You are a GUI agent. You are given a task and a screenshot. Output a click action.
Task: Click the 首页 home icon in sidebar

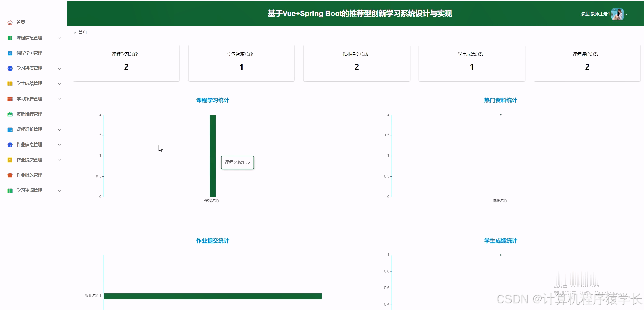10,22
